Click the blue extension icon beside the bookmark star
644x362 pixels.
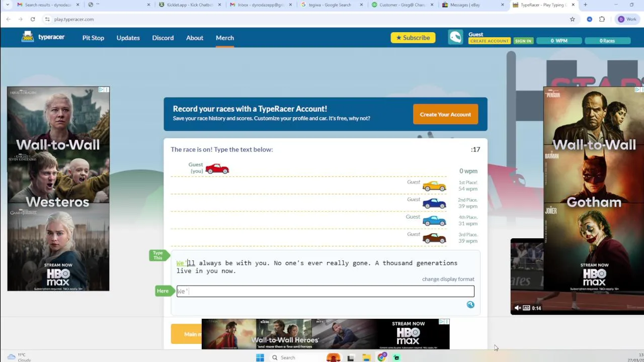coord(590,19)
